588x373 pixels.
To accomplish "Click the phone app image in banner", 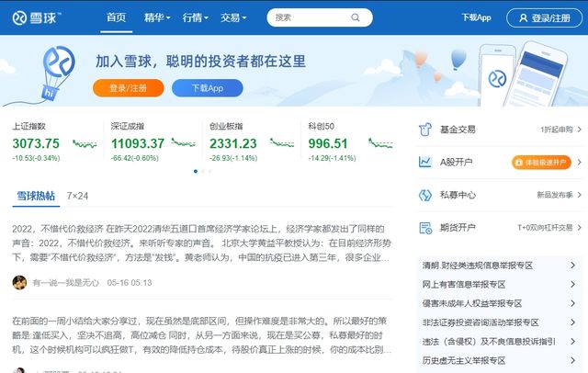I will click(524, 74).
